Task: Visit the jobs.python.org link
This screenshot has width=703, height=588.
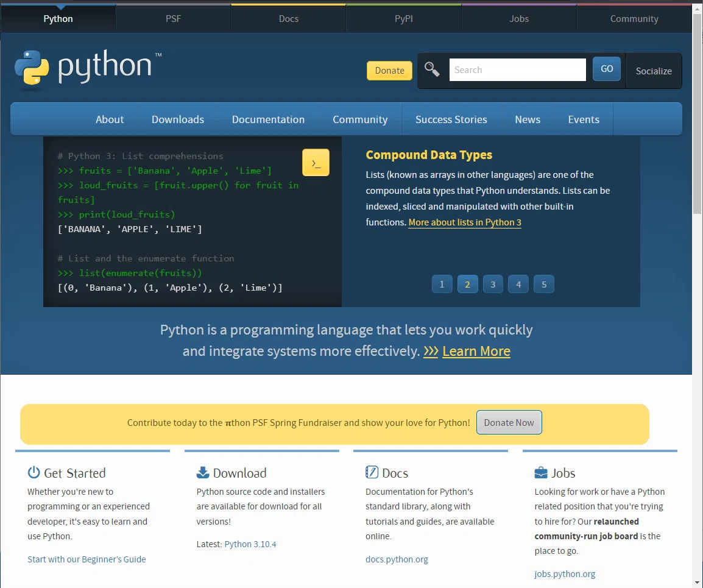Action: point(565,574)
